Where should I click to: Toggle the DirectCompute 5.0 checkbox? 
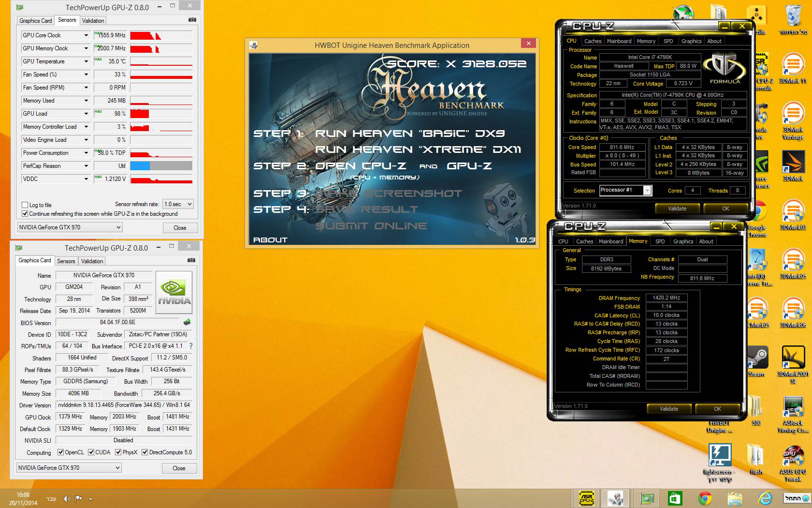(145, 452)
